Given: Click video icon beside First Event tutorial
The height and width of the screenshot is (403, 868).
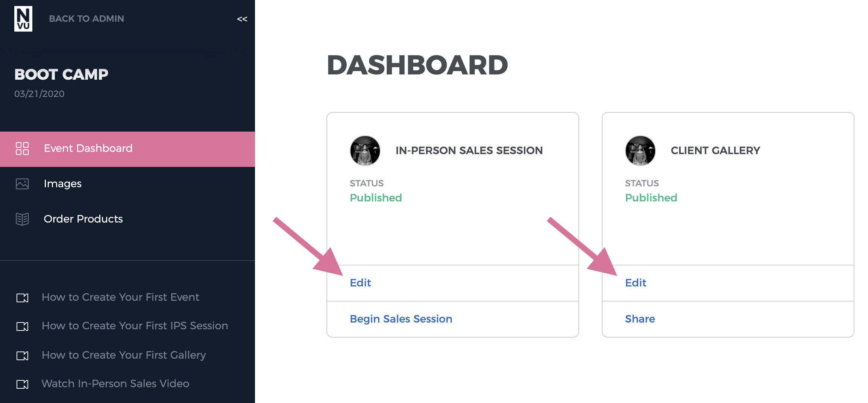Looking at the screenshot, I should tap(22, 298).
